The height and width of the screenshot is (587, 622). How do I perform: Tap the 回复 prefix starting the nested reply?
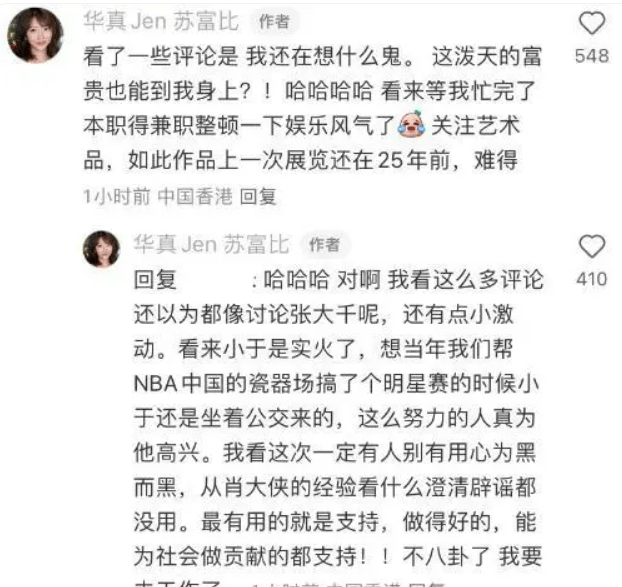click(155, 280)
